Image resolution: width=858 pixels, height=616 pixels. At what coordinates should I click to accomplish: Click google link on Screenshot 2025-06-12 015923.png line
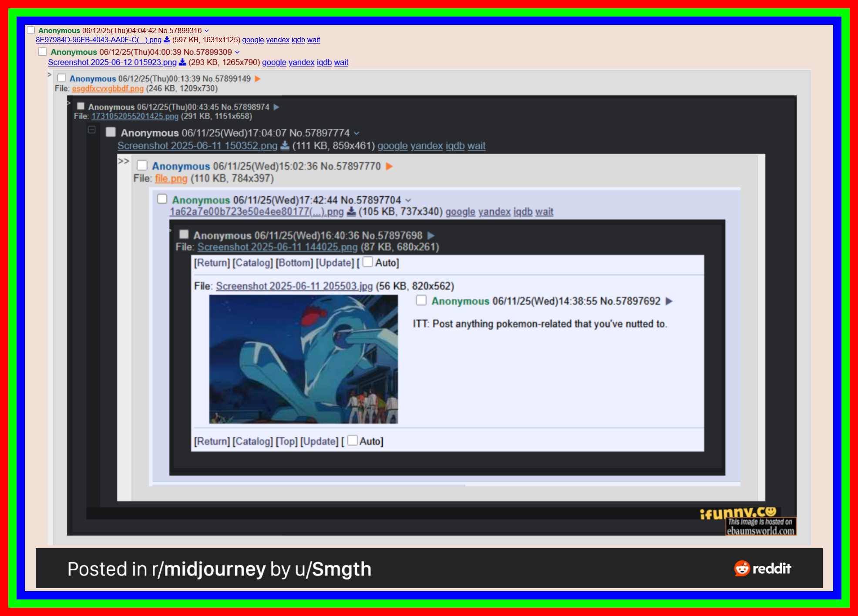pos(274,62)
